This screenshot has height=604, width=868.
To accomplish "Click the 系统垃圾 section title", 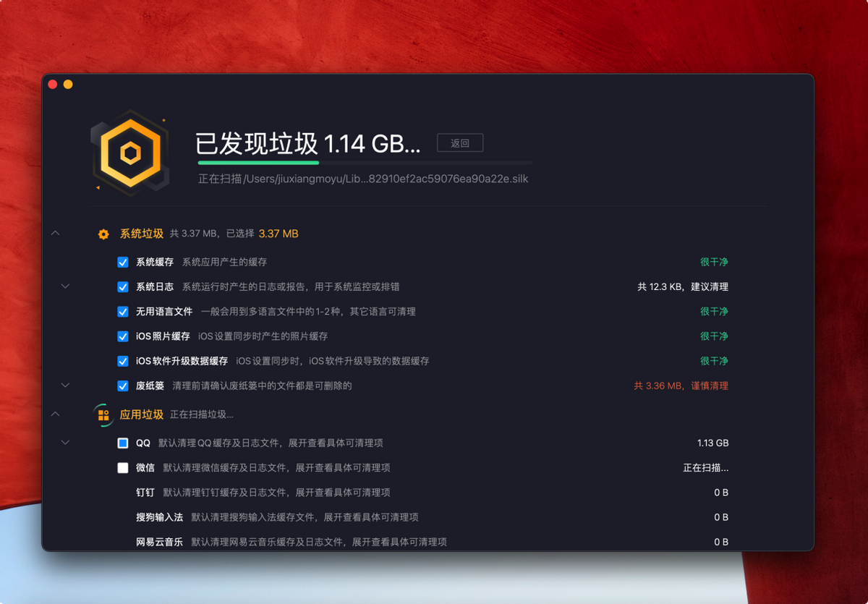I will [142, 234].
